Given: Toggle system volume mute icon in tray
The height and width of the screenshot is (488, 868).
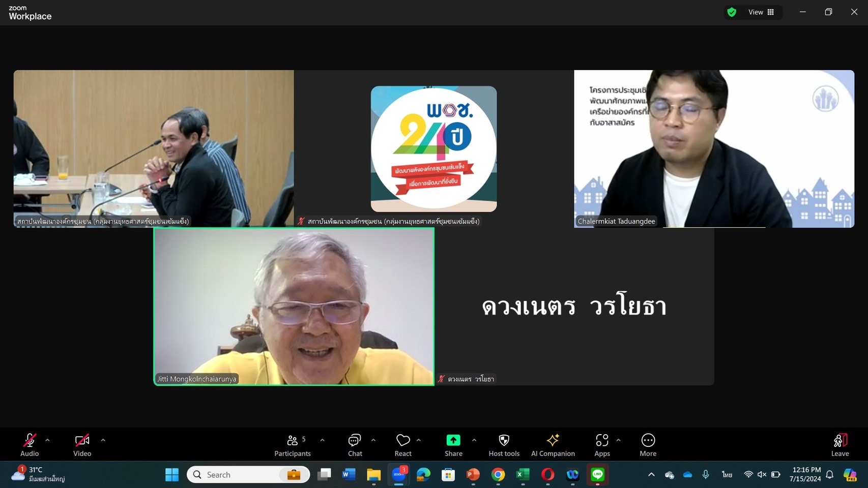Looking at the screenshot, I should pyautogui.click(x=762, y=474).
